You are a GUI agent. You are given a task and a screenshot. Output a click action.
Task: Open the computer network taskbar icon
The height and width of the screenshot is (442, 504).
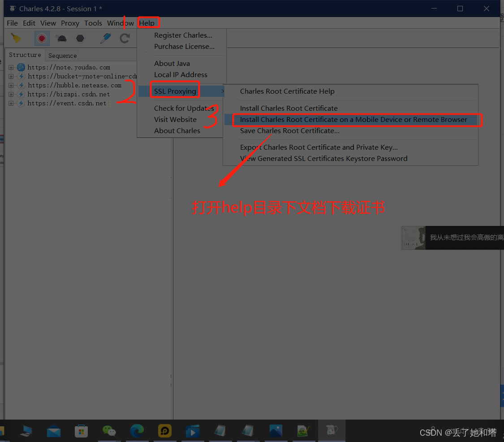[x=26, y=431]
